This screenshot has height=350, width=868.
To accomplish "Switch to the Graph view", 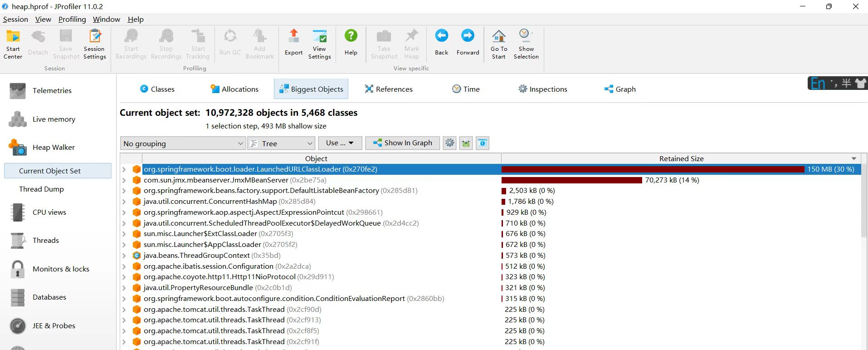I will (620, 89).
